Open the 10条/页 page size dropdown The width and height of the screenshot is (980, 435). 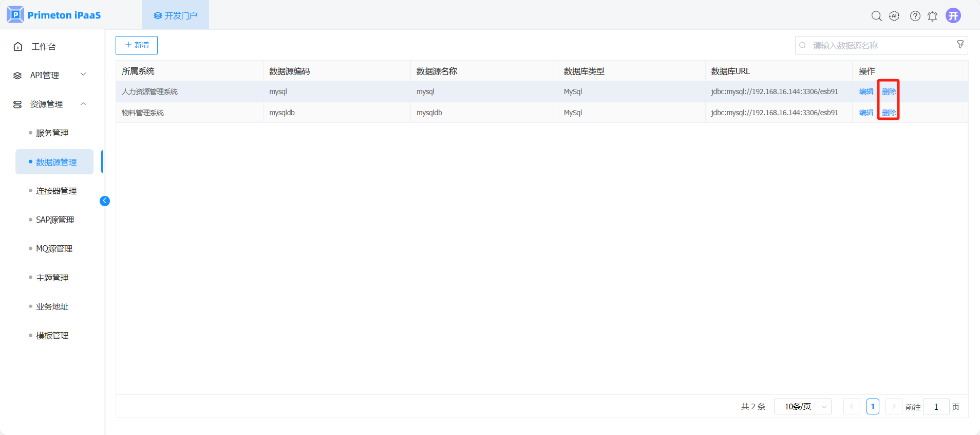point(802,407)
